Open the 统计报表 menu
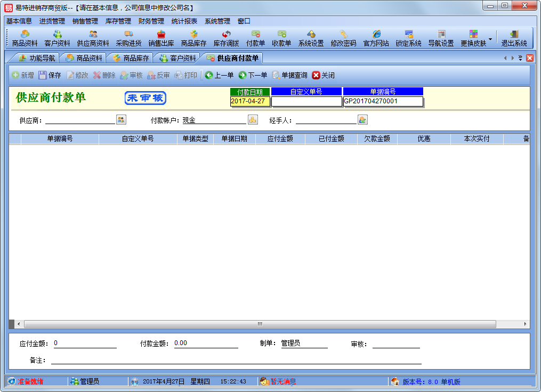 [184, 21]
